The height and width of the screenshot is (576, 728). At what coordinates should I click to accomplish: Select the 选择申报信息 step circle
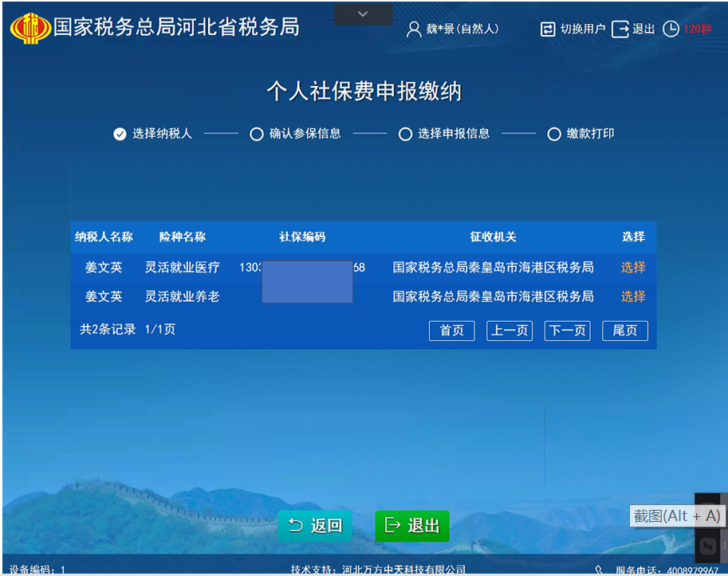pyautogui.click(x=405, y=134)
